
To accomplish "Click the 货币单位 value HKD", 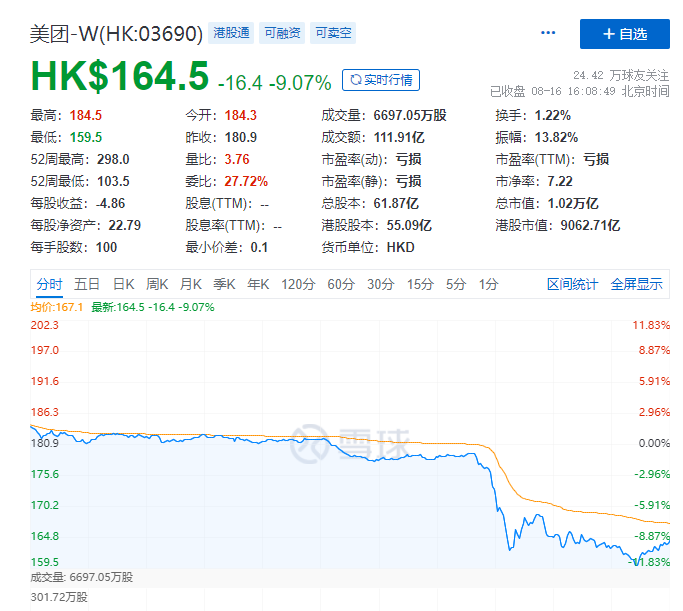I will [x=401, y=247].
